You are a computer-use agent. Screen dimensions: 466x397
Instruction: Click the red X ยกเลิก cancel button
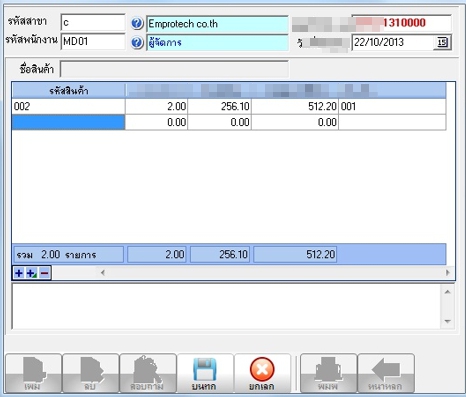(x=262, y=373)
